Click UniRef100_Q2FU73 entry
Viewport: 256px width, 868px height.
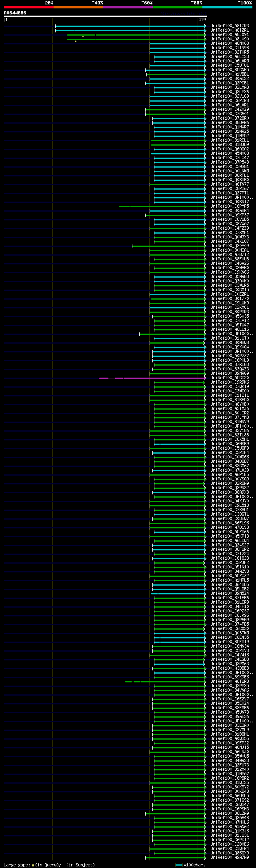point(230,765)
